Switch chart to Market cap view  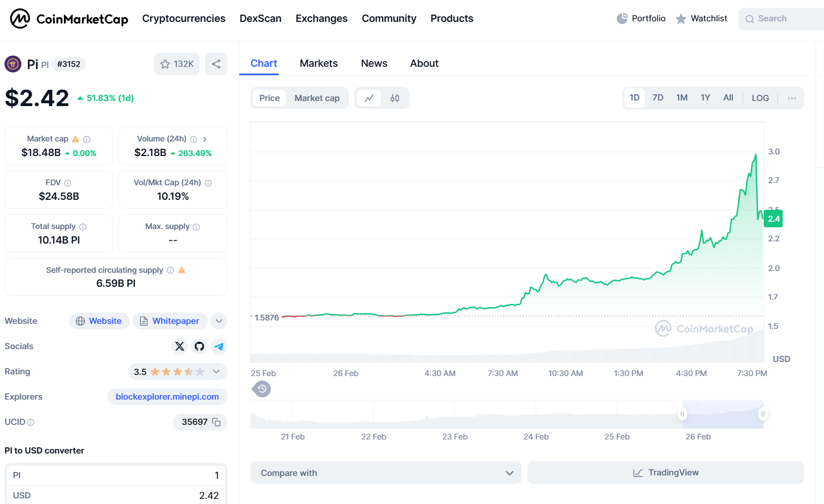[317, 98]
